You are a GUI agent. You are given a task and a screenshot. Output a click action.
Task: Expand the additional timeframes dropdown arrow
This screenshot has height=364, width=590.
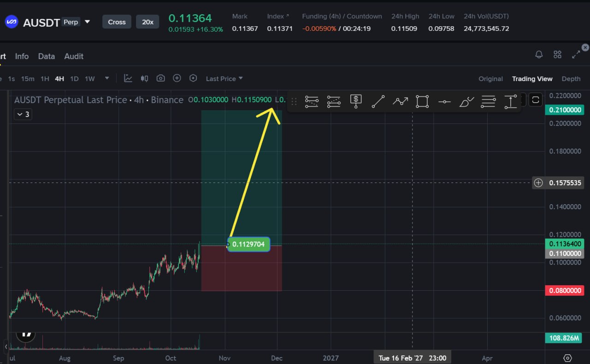(x=107, y=78)
